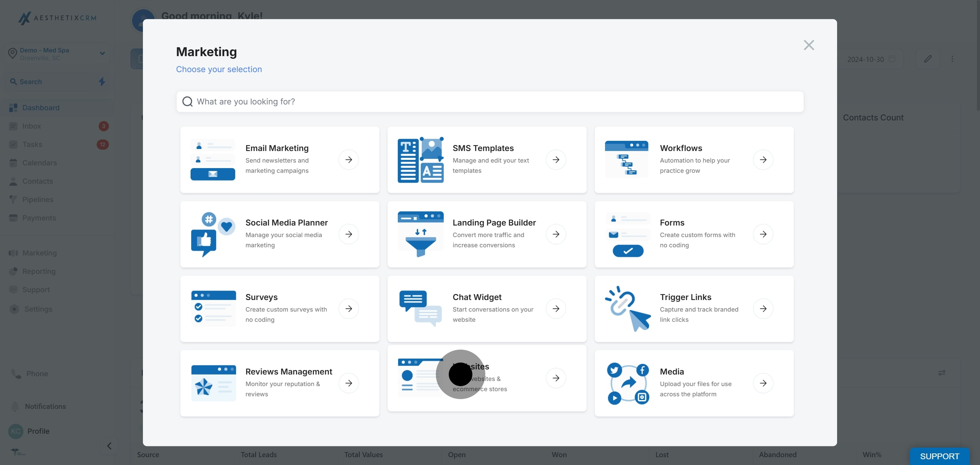
Task: Open Inbox in the sidebar
Action: pos(32,126)
